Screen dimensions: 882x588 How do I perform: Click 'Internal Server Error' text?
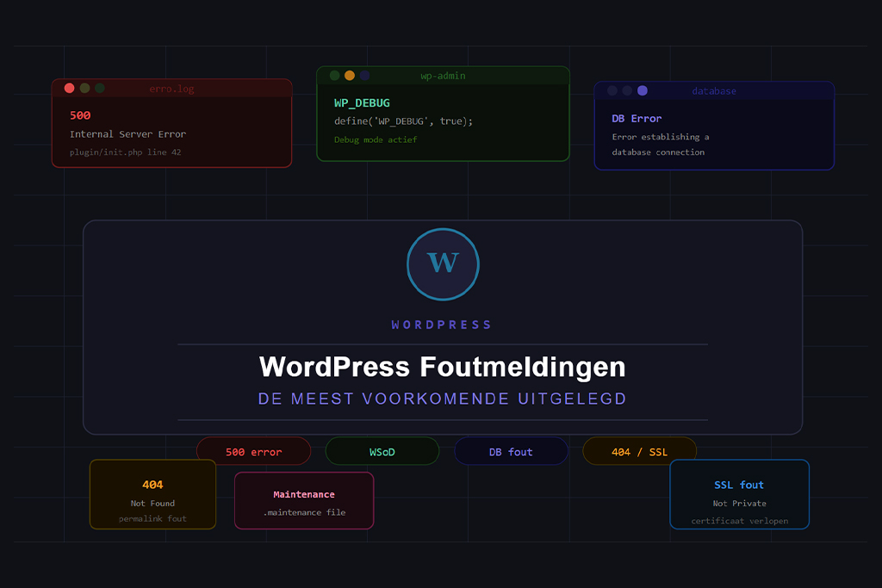pos(127,133)
